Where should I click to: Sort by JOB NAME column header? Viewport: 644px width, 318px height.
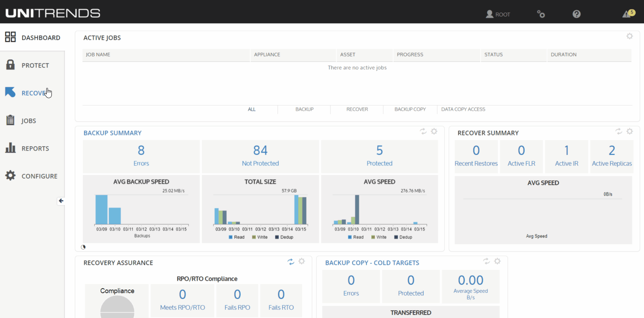point(166,55)
